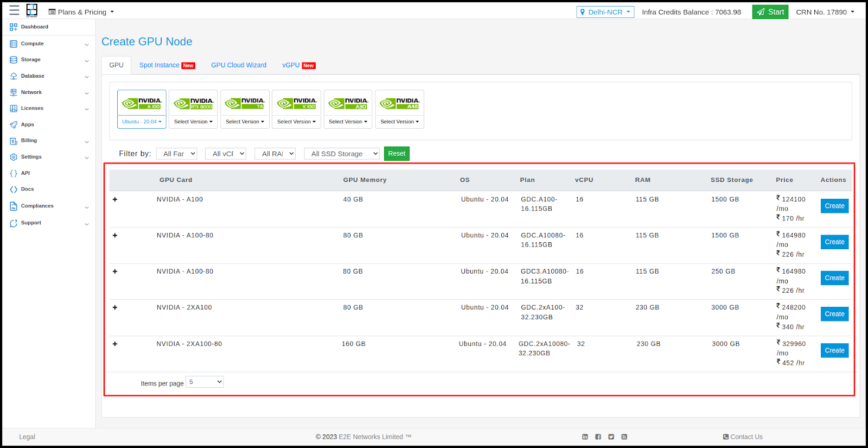Select the NVIDIA A30 card logo
Image resolution: width=868 pixels, height=448 pixels.
(x=348, y=103)
